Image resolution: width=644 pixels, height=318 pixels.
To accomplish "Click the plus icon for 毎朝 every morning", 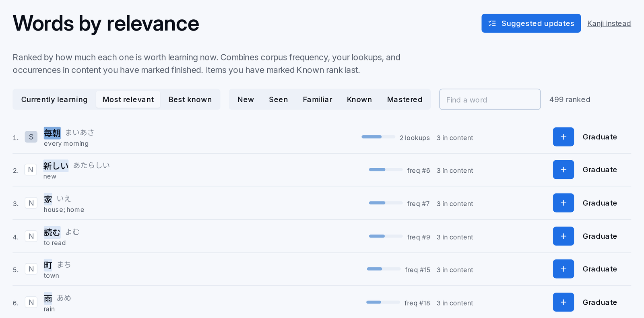I will (x=563, y=137).
